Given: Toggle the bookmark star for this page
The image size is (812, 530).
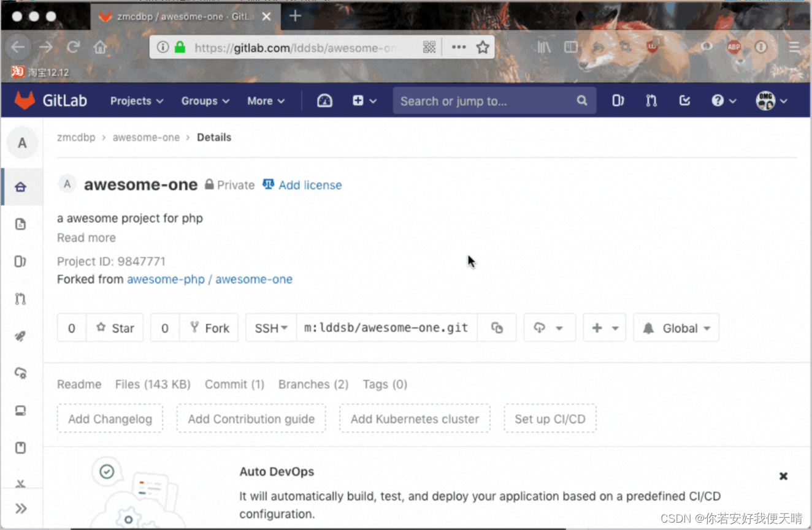Looking at the screenshot, I should coord(481,46).
